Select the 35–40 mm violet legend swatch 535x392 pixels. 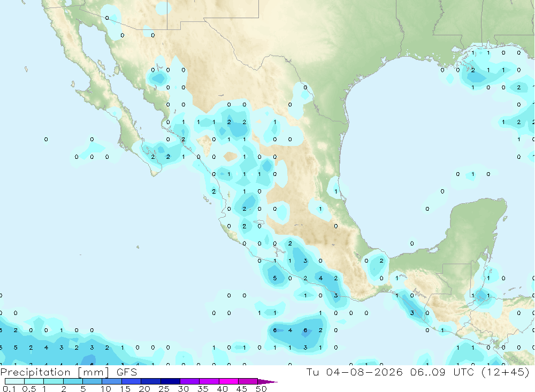coord(209,381)
